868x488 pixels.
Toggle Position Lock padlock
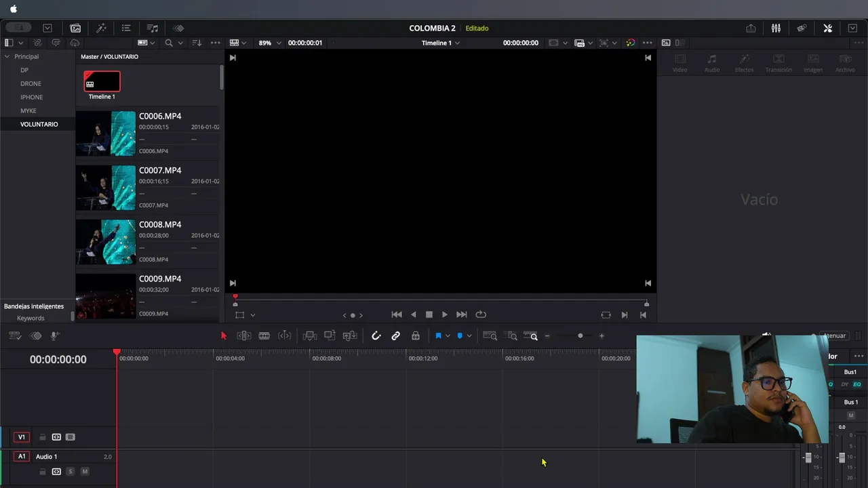(x=416, y=335)
